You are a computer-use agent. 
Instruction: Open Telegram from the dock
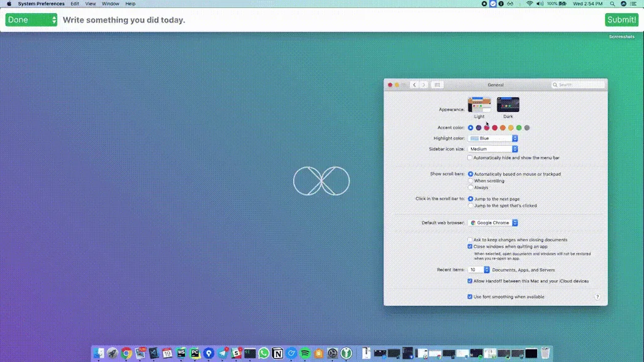(x=223, y=353)
